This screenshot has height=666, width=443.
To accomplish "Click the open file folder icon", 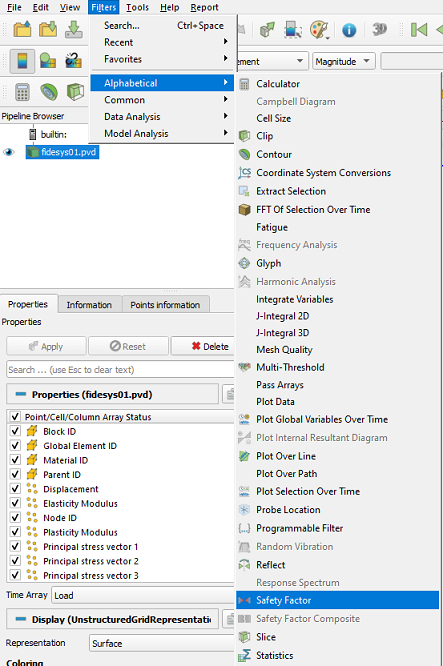I will click(22, 30).
